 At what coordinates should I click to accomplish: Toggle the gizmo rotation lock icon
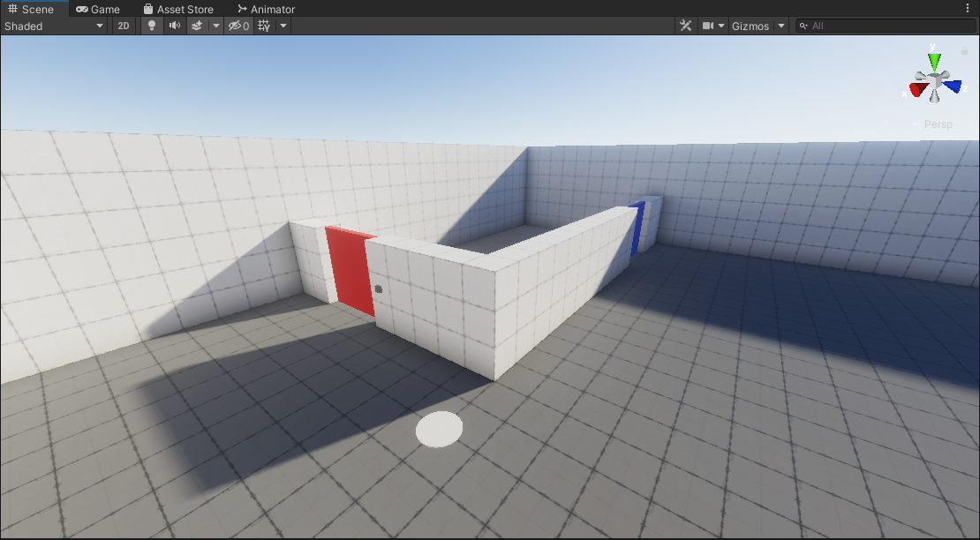[x=964, y=50]
